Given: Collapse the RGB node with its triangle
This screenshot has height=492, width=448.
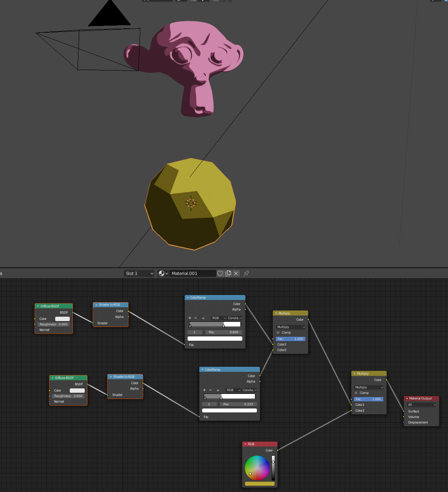Looking at the screenshot, I should coord(245,444).
